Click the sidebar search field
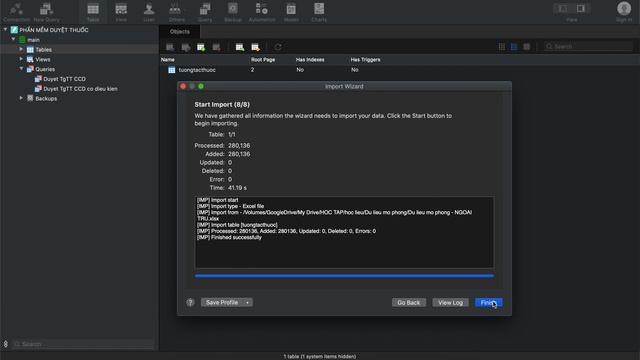This screenshot has height=360, width=640. pos(83,344)
